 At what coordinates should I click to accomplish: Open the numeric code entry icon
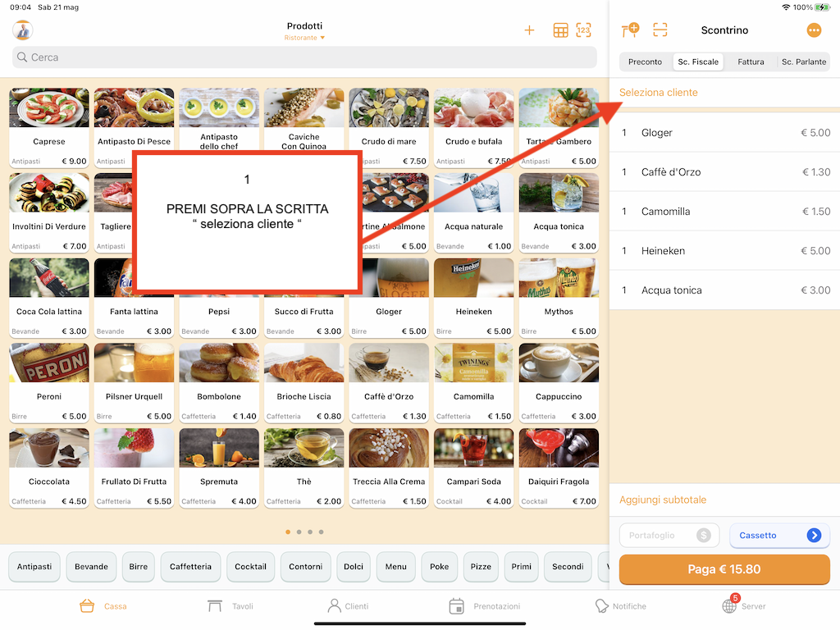(x=583, y=30)
